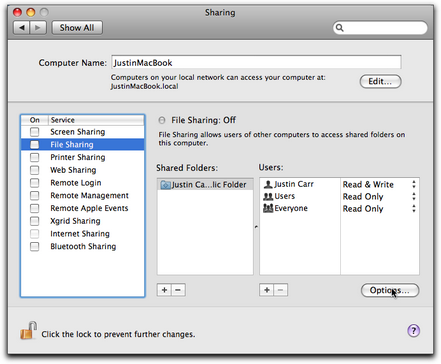Turn on File Sharing checkbox

click(x=34, y=145)
